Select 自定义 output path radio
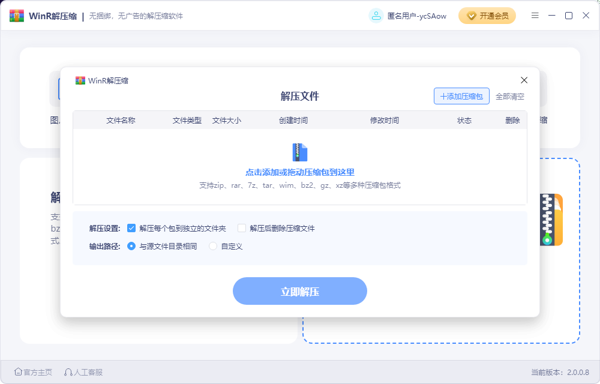The height and width of the screenshot is (384, 600). click(x=213, y=246)
